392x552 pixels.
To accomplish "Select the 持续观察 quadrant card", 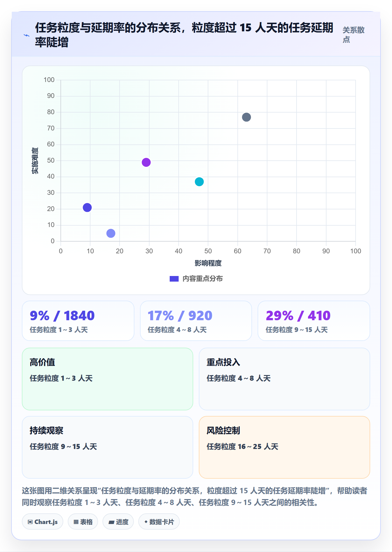I will (x=108, y=447).
